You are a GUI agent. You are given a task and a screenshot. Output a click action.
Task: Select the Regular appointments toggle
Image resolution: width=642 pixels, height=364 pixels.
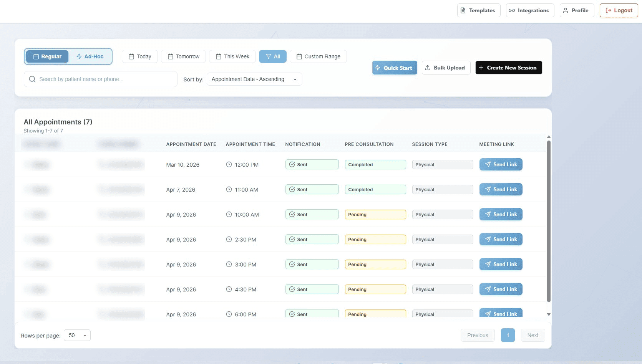(47, 56)
